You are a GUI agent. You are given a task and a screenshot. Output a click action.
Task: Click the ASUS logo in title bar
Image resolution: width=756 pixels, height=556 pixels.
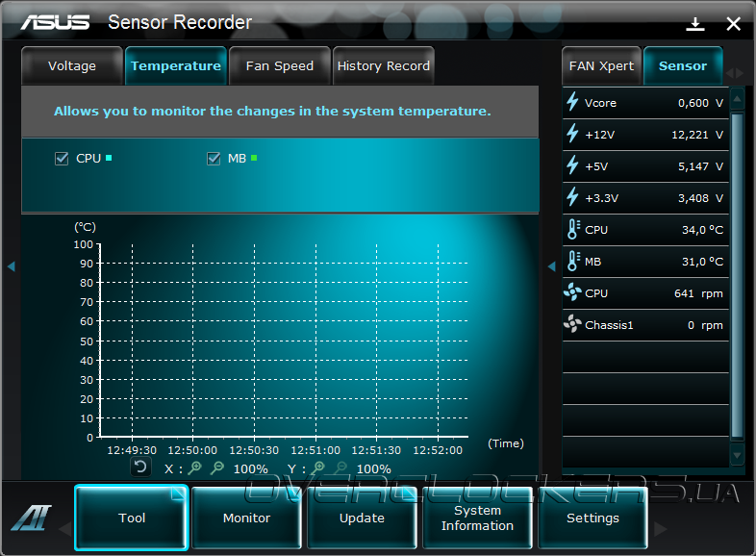pyautogui.click(x=55, y=22)
